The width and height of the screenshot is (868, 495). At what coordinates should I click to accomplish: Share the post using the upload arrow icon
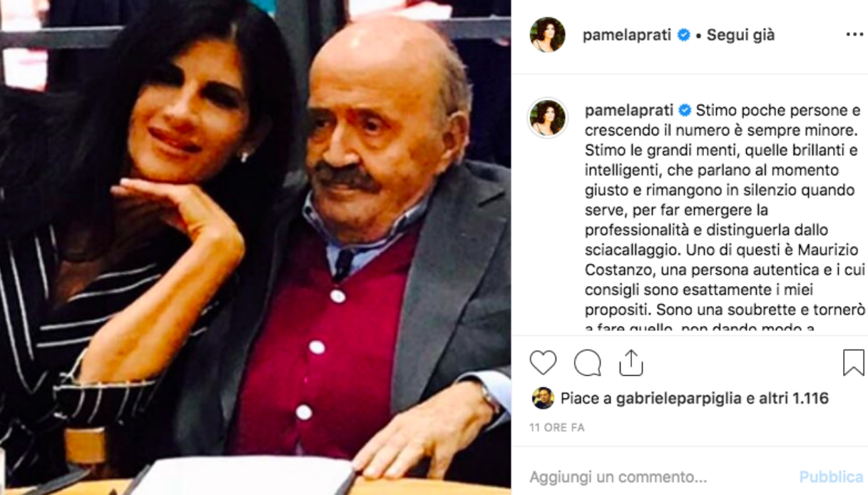click(630, 363)
